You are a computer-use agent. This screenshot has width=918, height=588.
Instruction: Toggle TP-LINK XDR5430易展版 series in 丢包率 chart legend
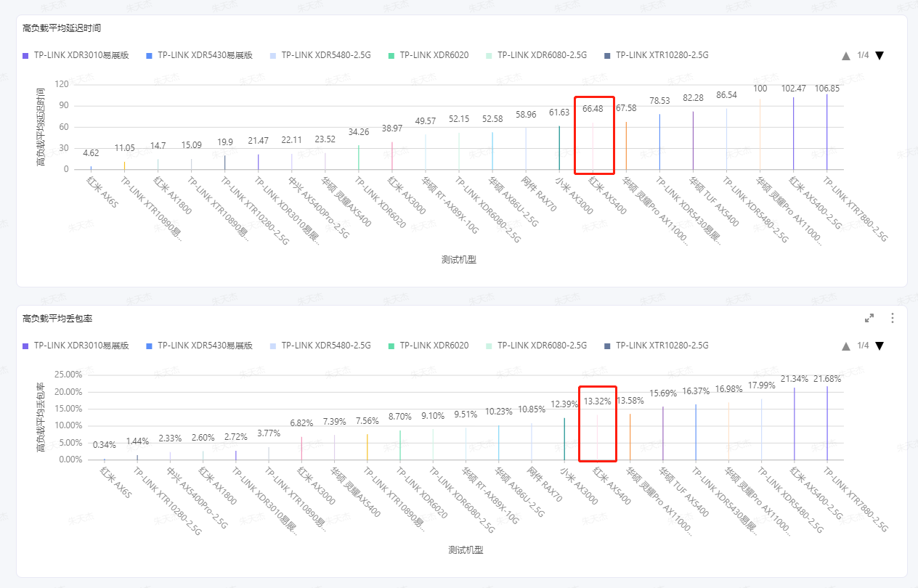[199, 346]
